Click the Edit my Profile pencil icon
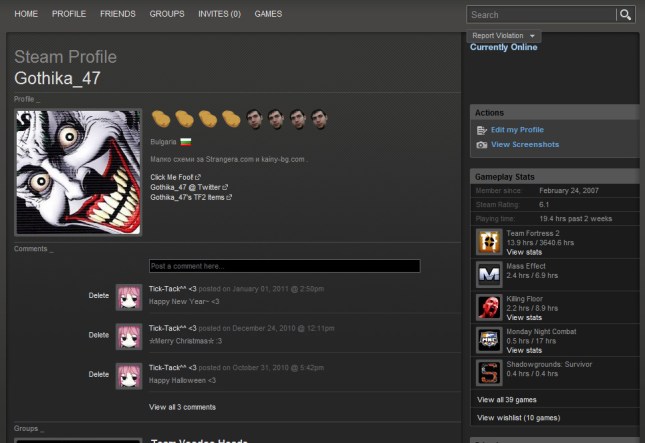This screenshot has height=443, width=645. [482, 130]
